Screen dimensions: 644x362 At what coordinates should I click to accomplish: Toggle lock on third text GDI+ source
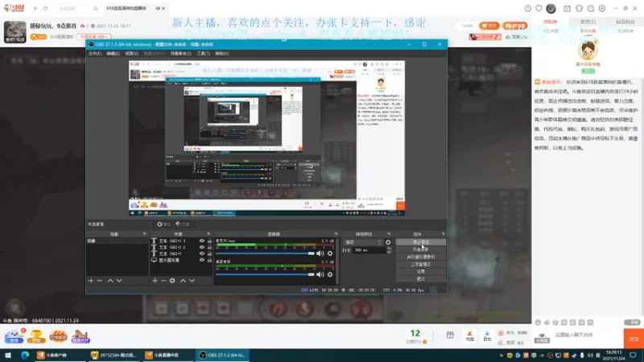pyautogui.click(x=209, y=253)
